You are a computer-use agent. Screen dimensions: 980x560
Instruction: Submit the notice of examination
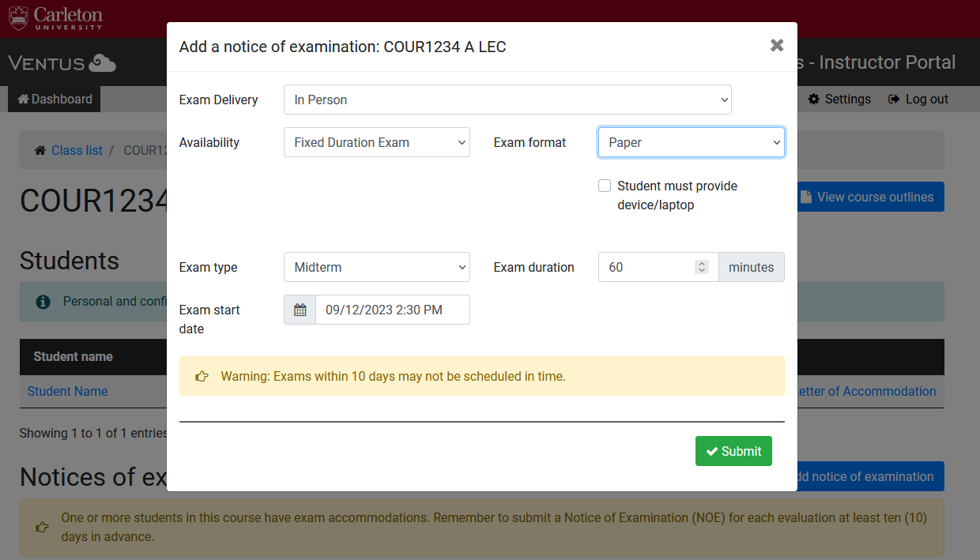tap(733, 450)
